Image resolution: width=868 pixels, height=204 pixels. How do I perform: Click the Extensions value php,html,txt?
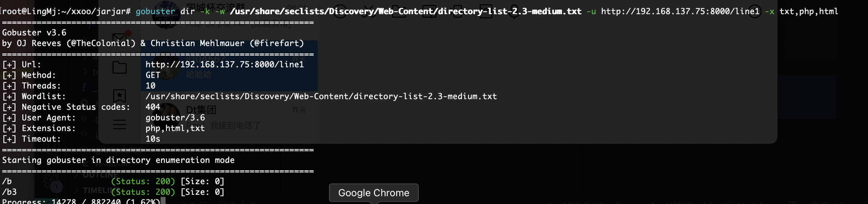click(x=175, y=128)
